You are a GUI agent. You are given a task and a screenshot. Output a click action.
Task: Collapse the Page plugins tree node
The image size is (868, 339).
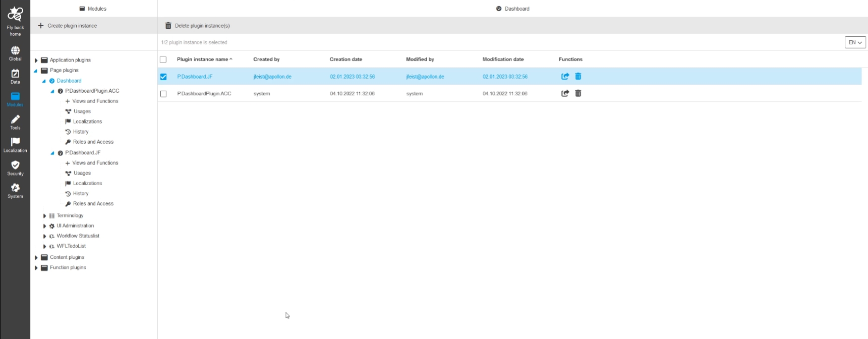[36, 71]
